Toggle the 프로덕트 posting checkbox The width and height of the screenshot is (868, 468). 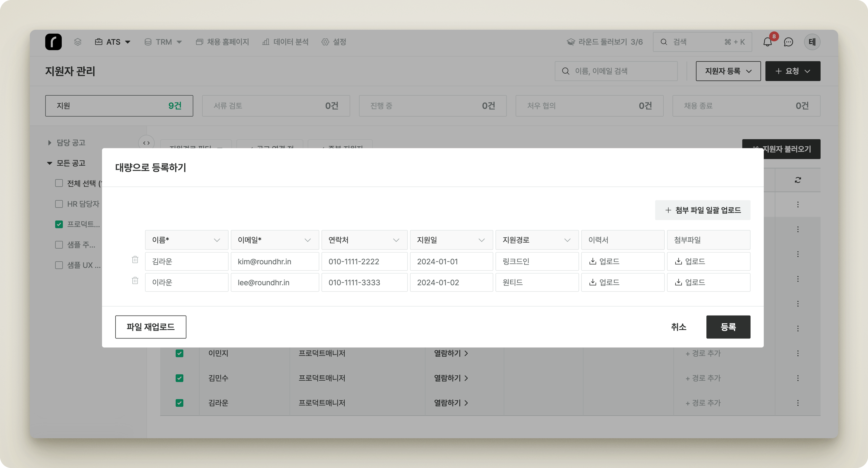pyautogui.click(x=59, y=224)
